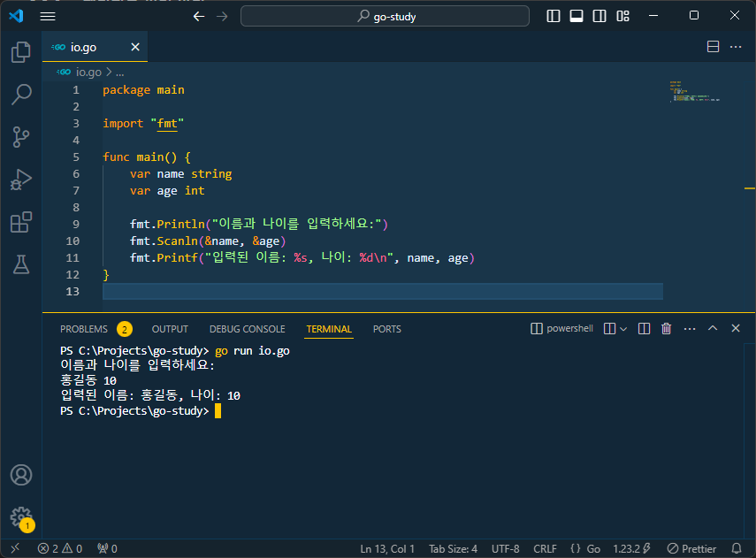The image size is (756, 558).
Task: Maximize panel using the up chevron
Action: click(713, 329)
